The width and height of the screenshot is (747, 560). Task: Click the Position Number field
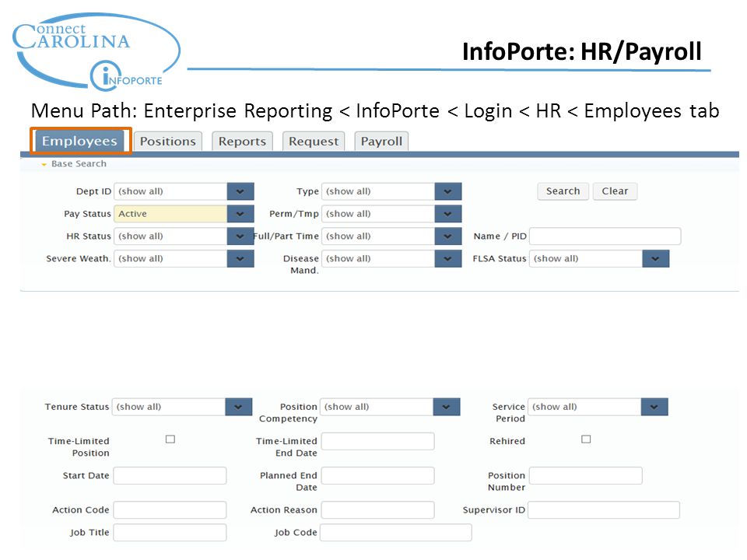[x=585, y=476]
